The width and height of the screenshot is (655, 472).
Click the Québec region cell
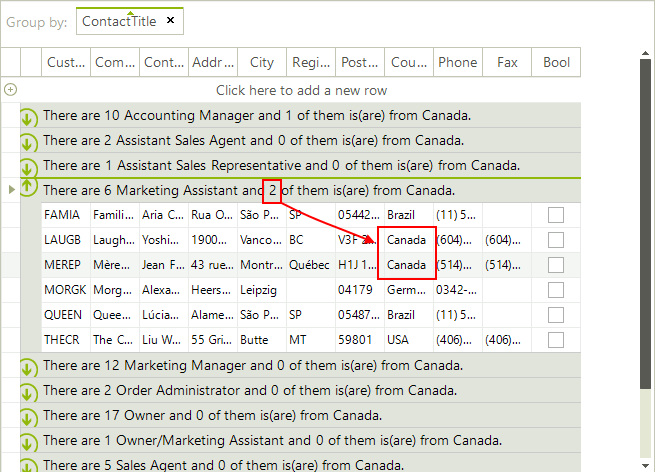(x=311, y=265)
